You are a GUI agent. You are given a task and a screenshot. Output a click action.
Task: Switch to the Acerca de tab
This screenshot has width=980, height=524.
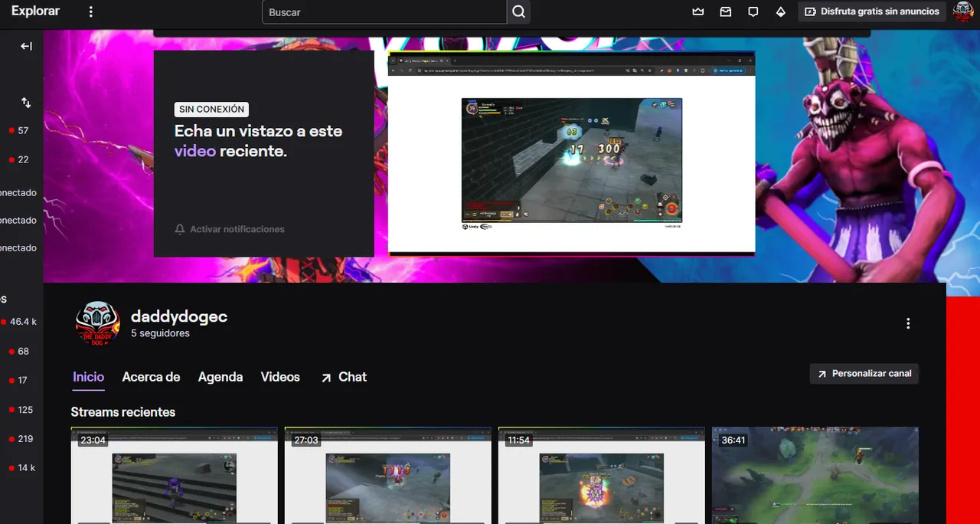pos(151,377)
